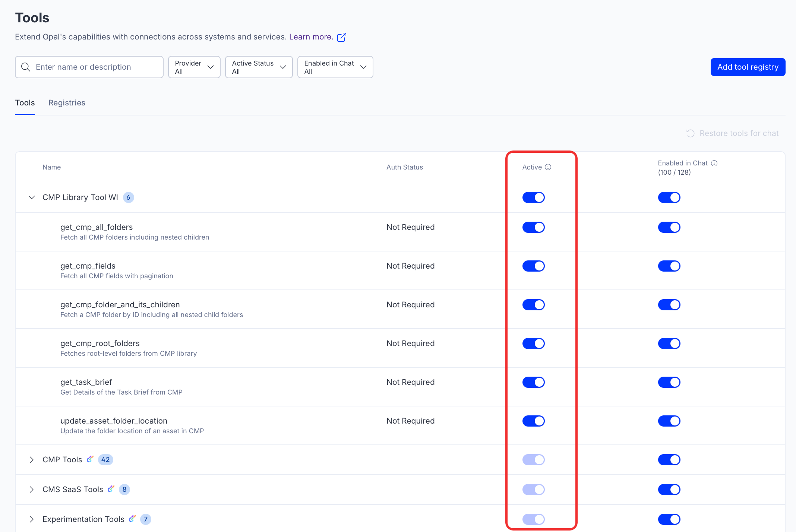Click the Add tool registry button
This screenshot has height=532, width=796.
tap(748, 67)
